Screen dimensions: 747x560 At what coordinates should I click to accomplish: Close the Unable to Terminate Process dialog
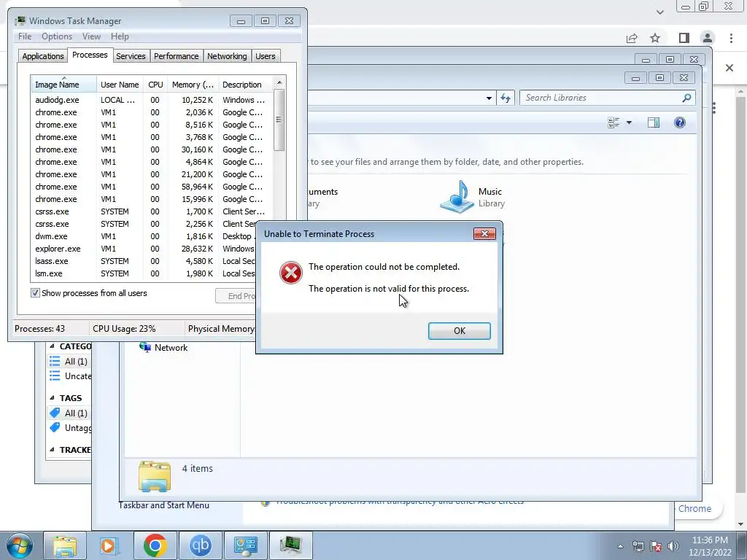pyautogui.click(x=484, y=233)
